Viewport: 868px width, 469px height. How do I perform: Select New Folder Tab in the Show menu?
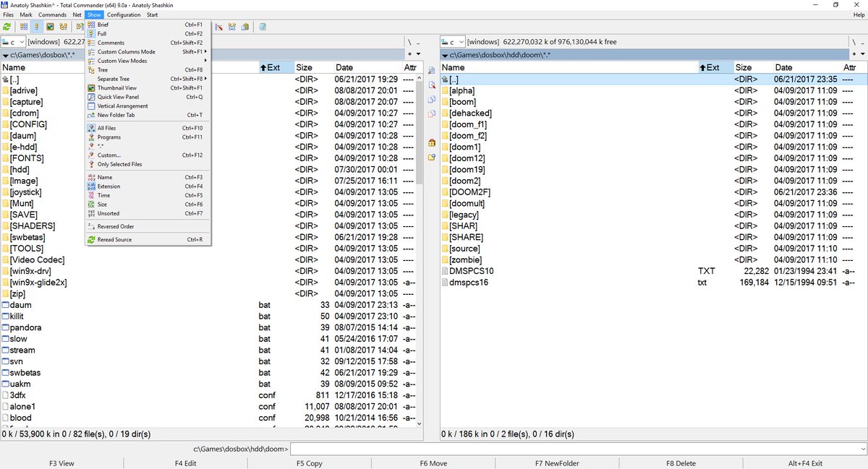tap(148, 115)
